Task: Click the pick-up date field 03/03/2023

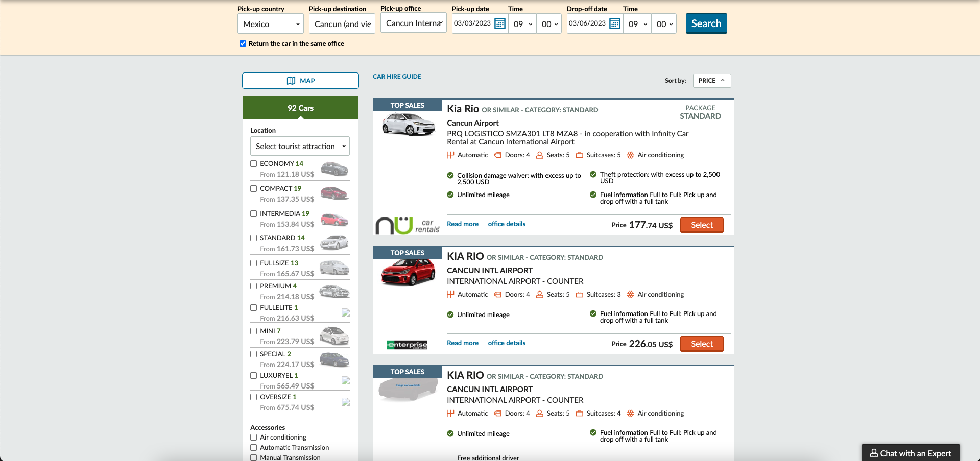Action: click(x=472, y=23)
